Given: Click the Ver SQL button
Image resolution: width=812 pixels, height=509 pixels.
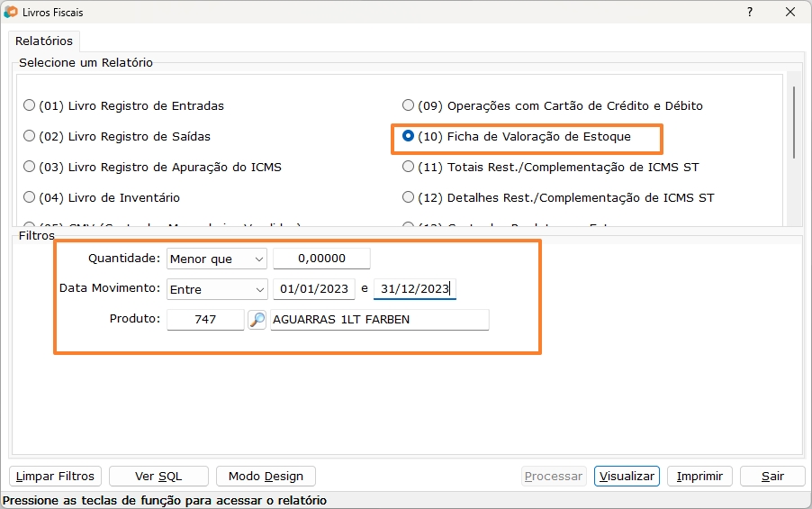Looking at the screenshot, I should pyautogui.click(x=158, y=476).
